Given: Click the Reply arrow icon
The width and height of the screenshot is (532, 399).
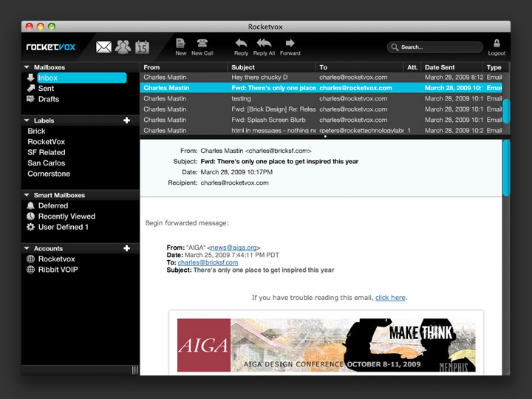Looking at the screenshot, I should click(x=241, y=43).
